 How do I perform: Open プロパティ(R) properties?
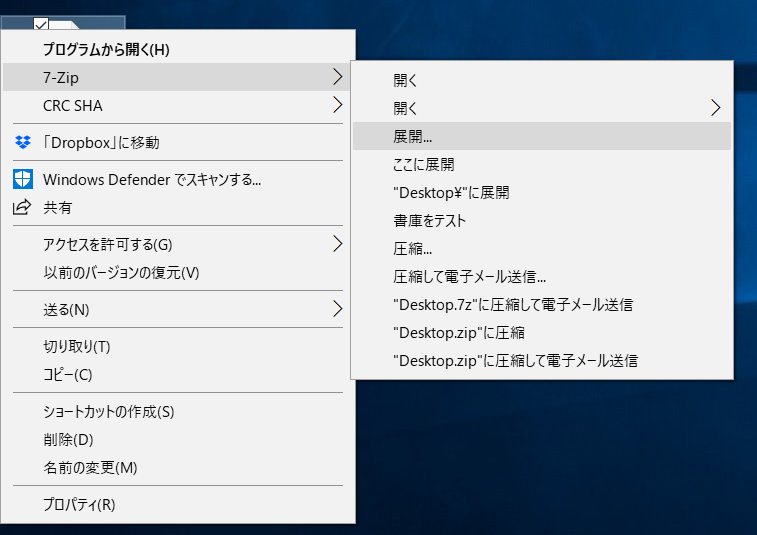coord(179,505)
